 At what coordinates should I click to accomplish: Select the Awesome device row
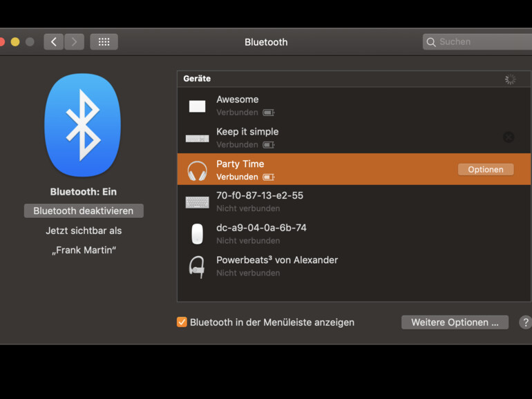354,105
